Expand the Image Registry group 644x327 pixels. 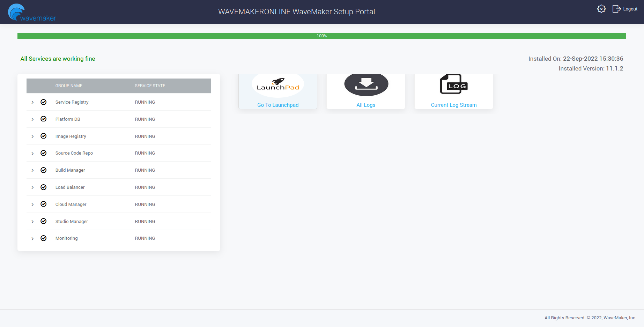[32, 136]
